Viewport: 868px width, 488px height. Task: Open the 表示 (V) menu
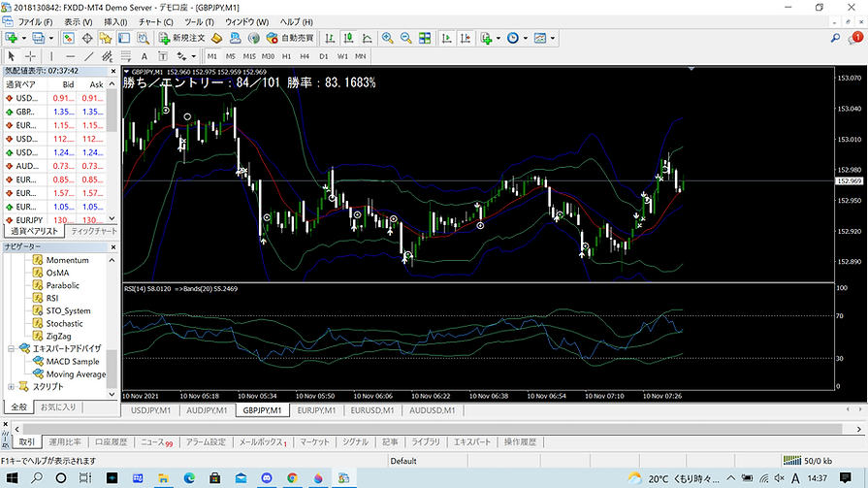tap(78, 22)
